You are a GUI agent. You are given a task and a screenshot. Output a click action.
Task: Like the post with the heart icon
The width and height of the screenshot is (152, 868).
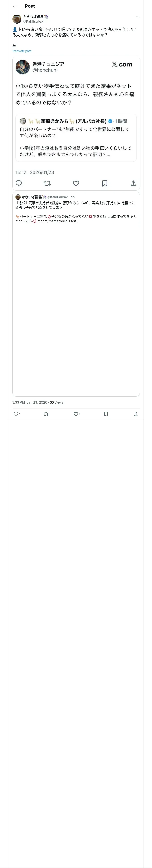[76, 414]
